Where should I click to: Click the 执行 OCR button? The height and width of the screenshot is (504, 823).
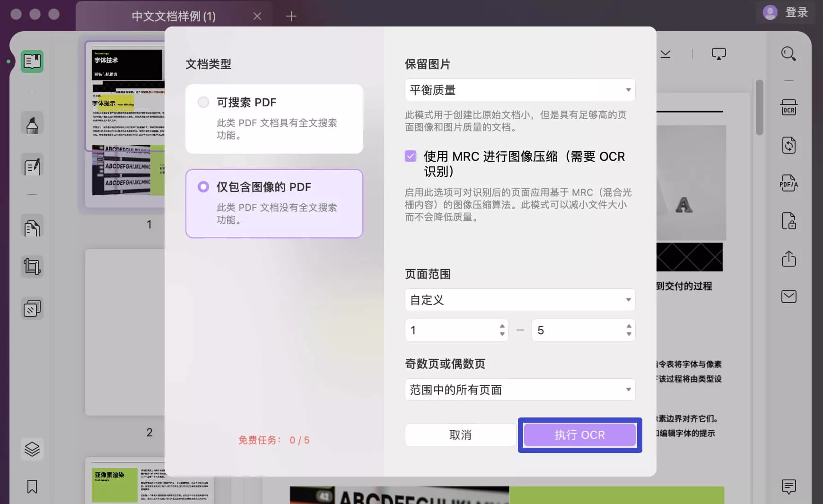579,435
